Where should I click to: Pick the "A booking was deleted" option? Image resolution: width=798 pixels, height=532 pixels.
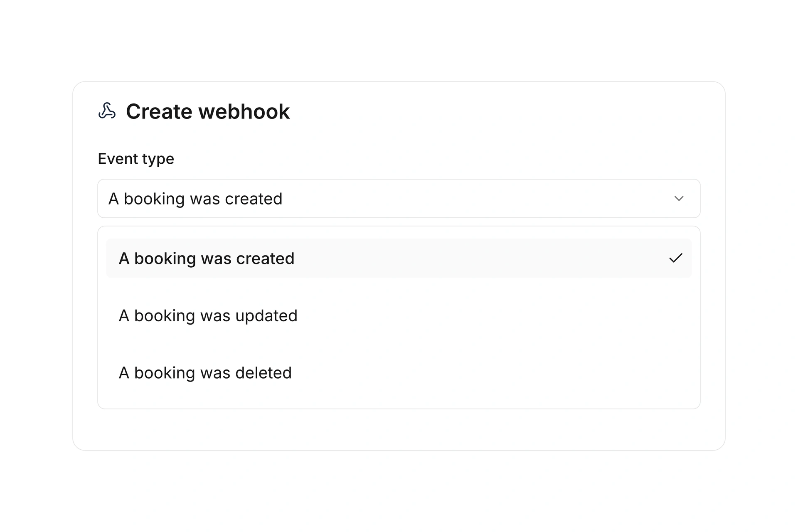399,373
